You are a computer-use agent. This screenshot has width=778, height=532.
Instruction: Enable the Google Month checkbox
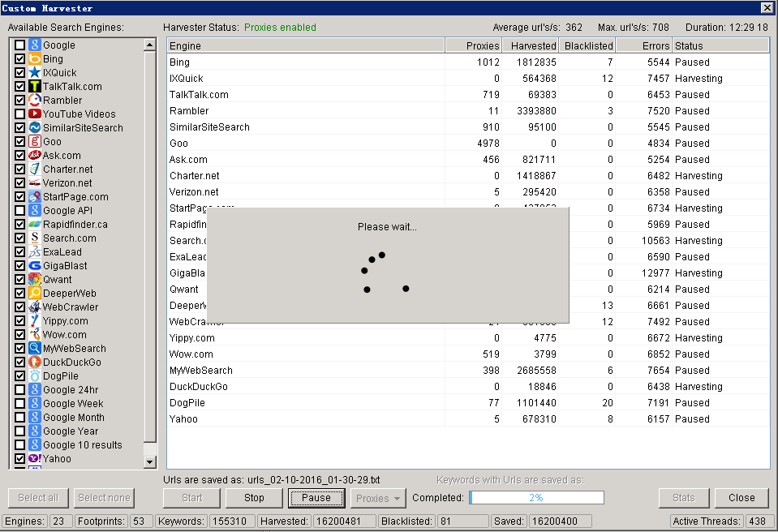pos(19,418)
